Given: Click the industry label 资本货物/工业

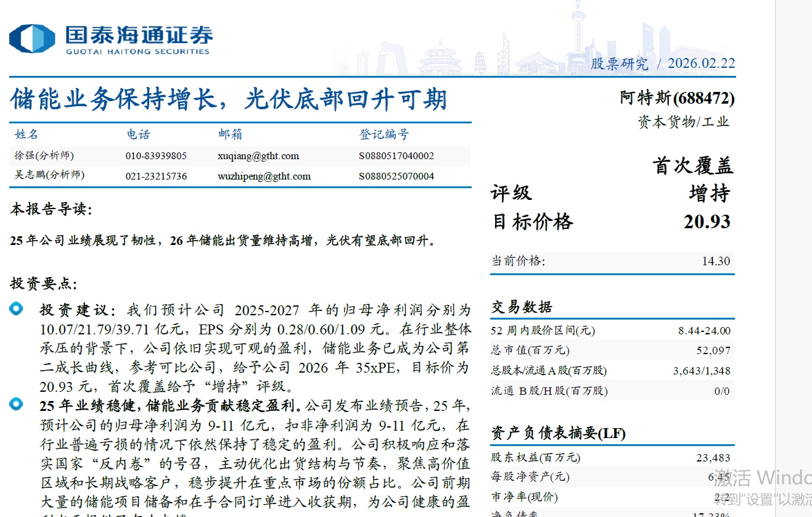Looking at the screenshot, I should point(683,122).
